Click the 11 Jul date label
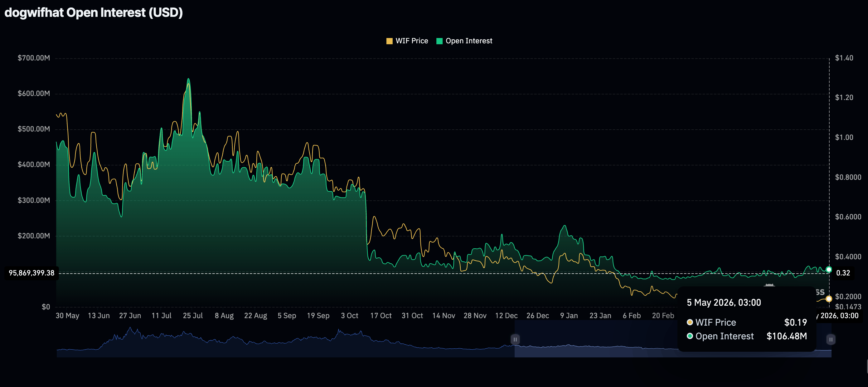The width and height of the screenshot is (868, 387). tap(161, 316)
